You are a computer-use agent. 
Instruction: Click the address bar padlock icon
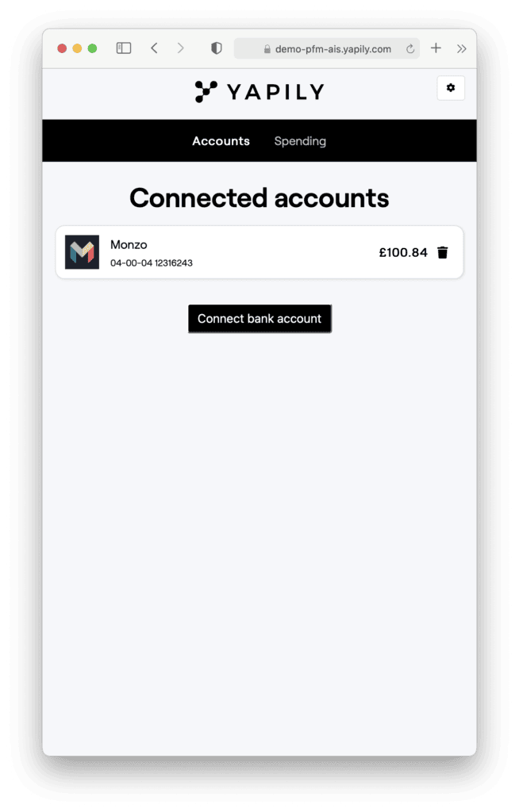click(267, 48)
